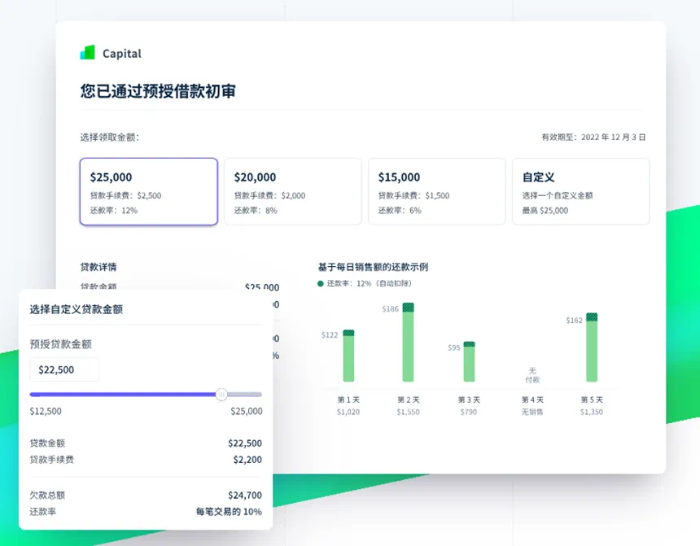700x546 pixels.
Task: Click the 第 5 天 chart bar
Action: [592, 347]
